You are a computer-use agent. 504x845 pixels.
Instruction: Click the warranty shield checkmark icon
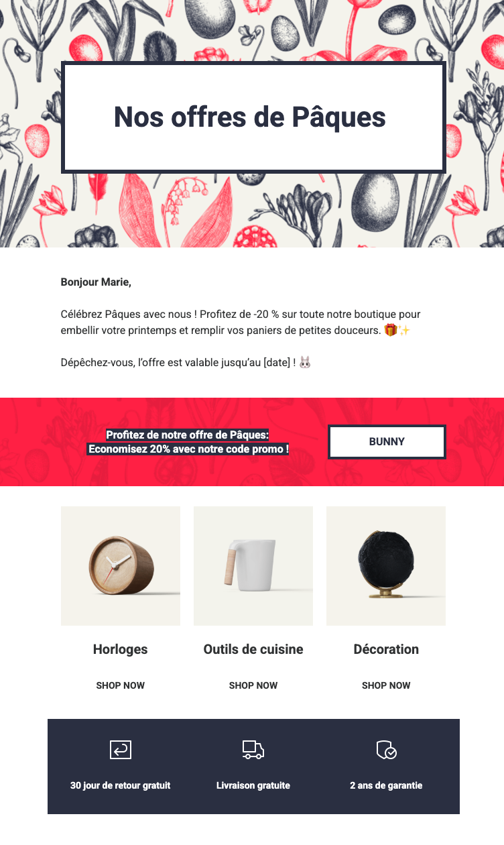pyautogui.click(x=386, y=750)
